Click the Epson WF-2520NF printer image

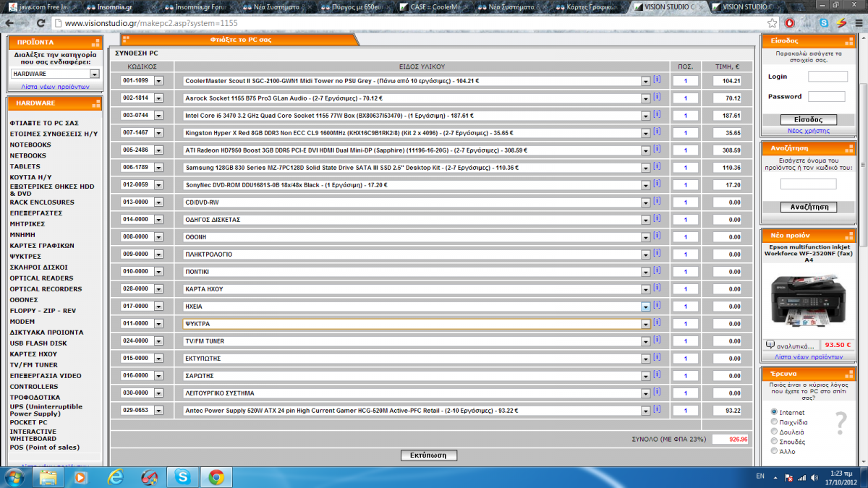point(807,300)
